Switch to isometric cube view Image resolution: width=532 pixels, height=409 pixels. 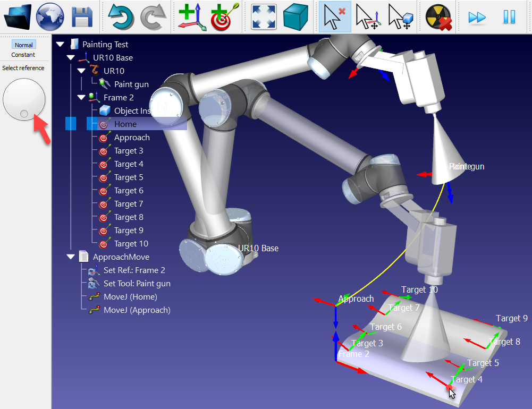click(295, 17)
